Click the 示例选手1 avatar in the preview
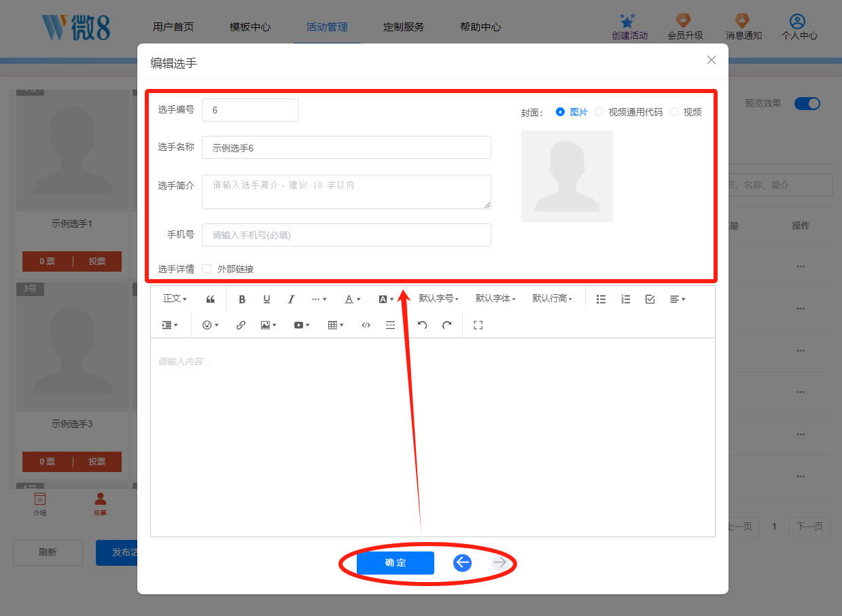The image size is (842, 616). [x=72, y=150]
